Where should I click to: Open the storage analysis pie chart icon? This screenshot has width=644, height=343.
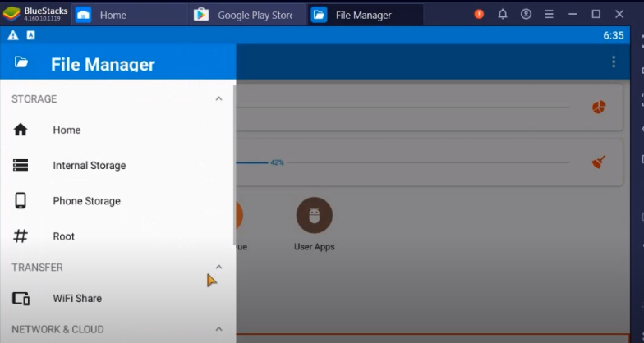tap(599, 107)
